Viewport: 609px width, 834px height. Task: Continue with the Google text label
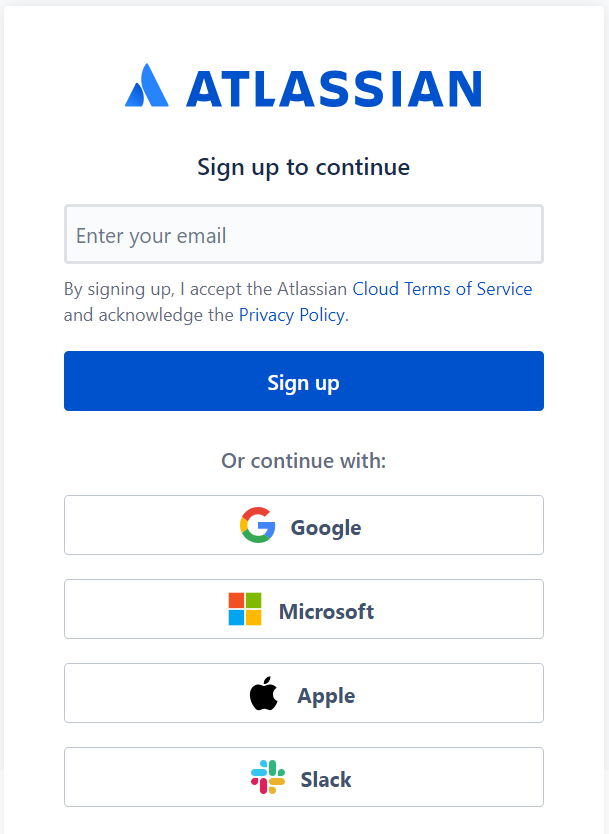coord(326,527)
